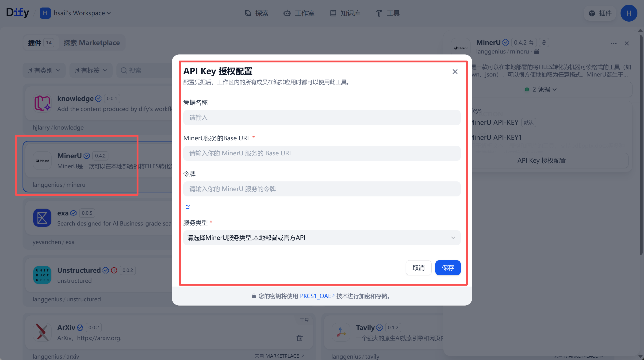Click the verified badge beside MinerU panel title
Screen dimensions: 644x360
(x=506, y=42)
